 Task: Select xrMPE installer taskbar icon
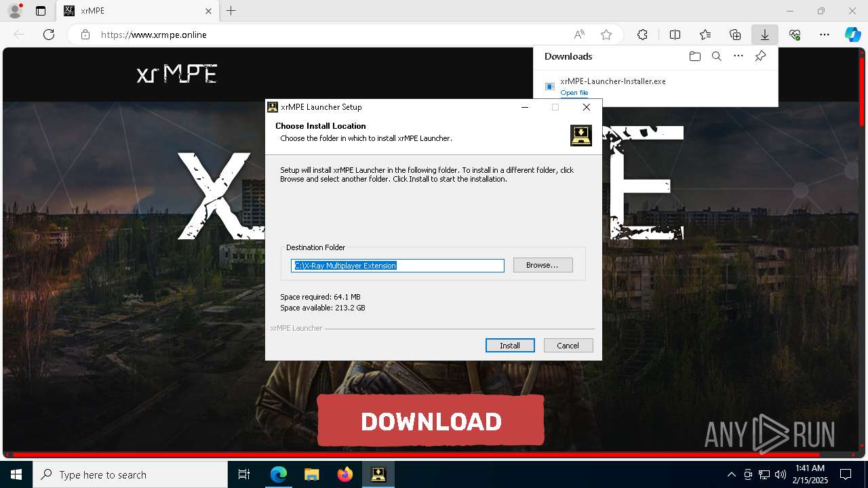click(378, 474)
